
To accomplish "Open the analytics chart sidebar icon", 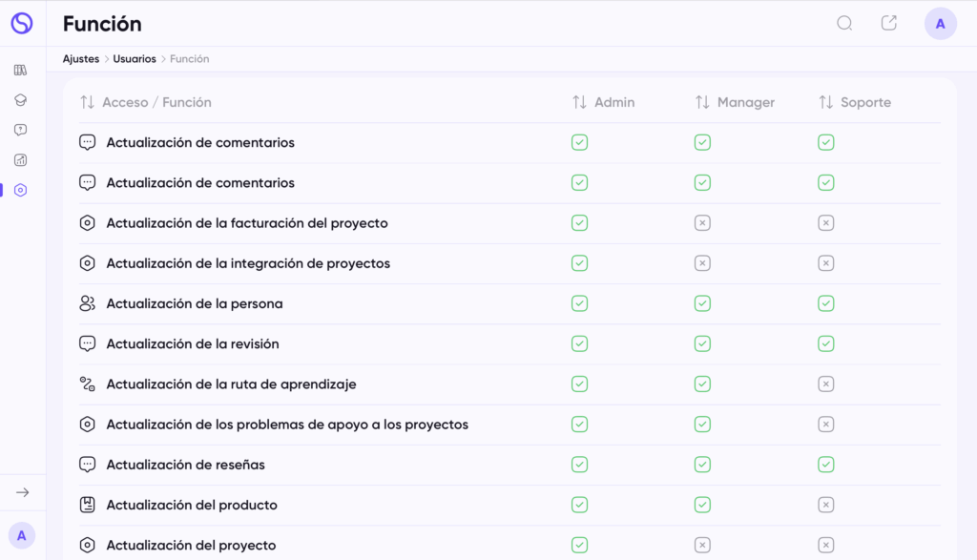I will point(21,160).
